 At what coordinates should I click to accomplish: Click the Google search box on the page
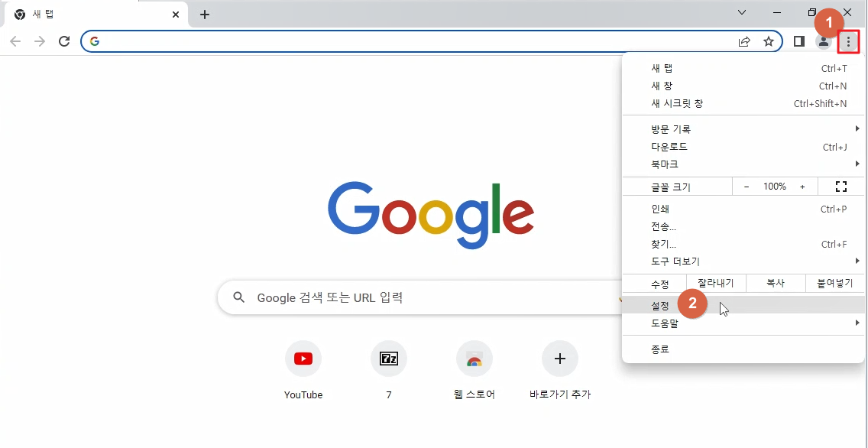(421, 297)
